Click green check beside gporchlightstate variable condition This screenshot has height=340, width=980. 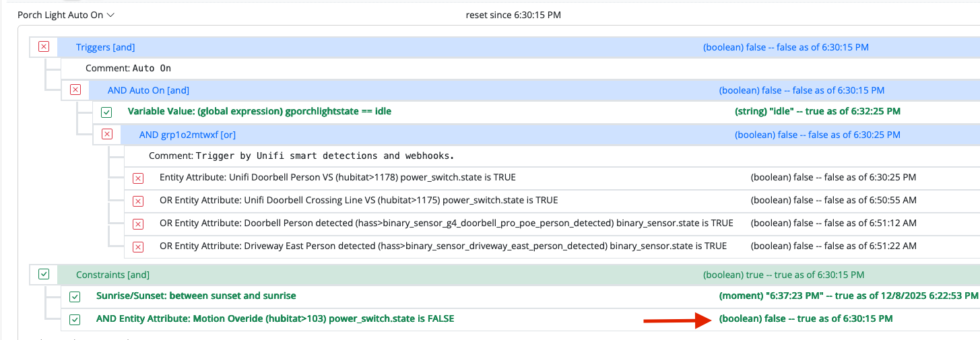106,112
